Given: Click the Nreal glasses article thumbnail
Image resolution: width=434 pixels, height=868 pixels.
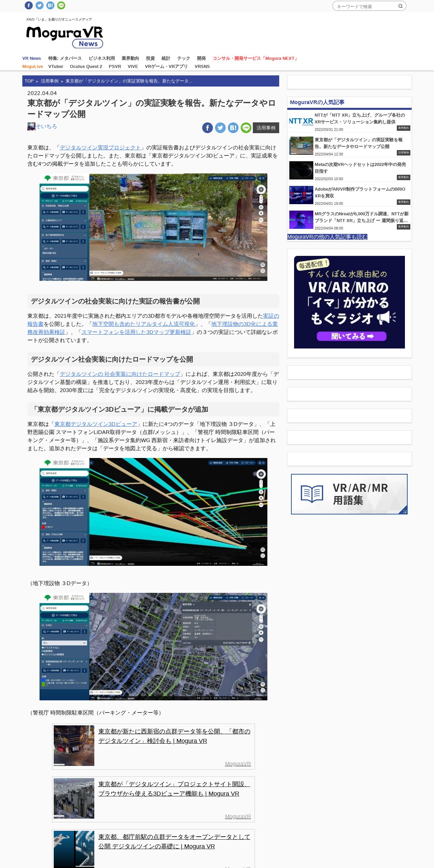Looking at the screenshot, I should (x=301, y=220).
